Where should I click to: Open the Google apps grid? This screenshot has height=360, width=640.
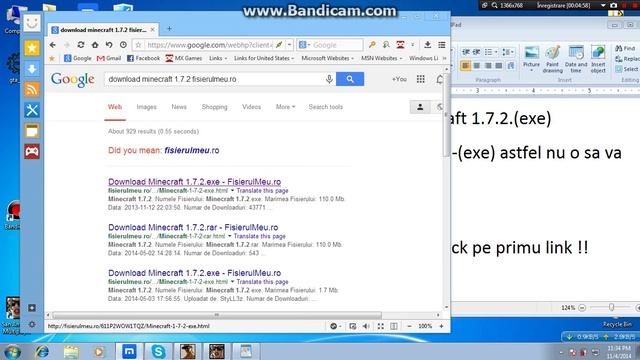[420, 79]
